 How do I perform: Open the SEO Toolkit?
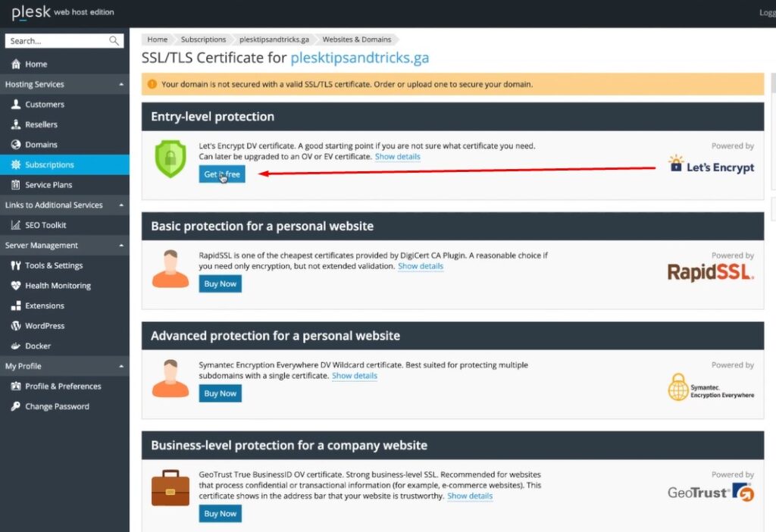point(47,224)
